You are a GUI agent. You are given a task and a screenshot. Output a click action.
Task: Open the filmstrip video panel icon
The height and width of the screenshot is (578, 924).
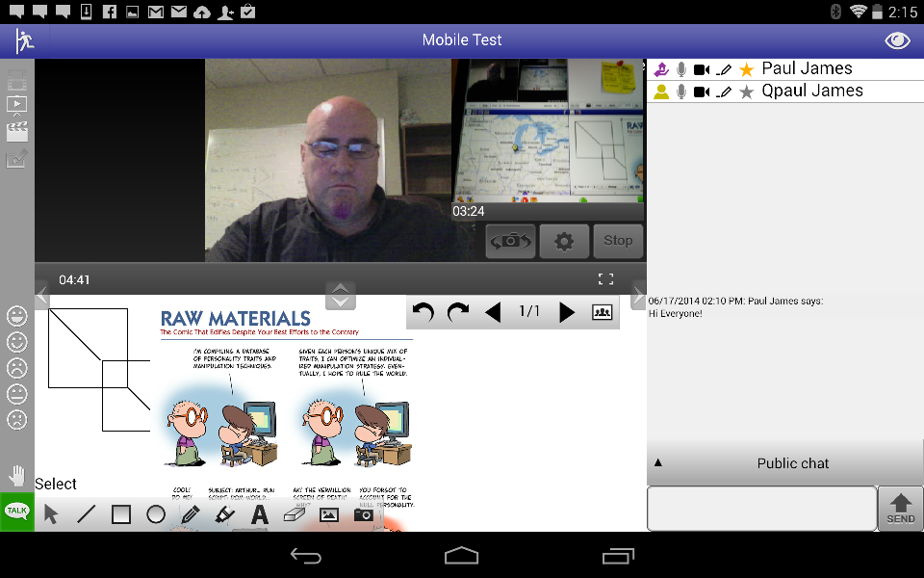click(x=17, y=80)
